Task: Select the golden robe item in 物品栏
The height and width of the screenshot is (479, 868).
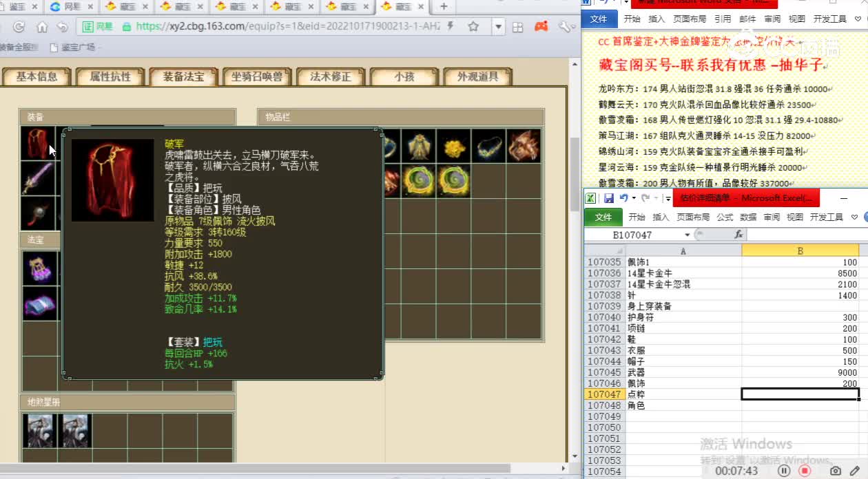Action: (418, 146)
